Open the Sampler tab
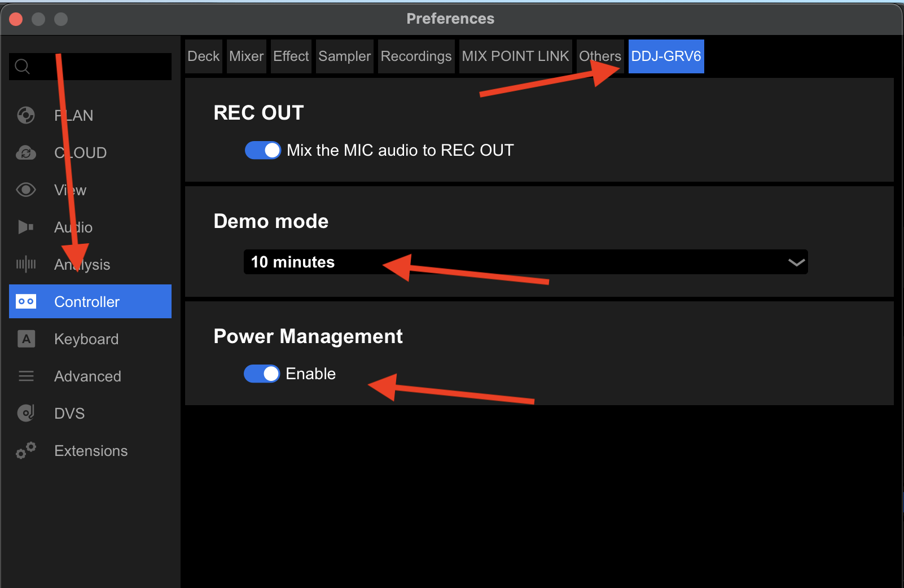 click(x=344, y=56)
